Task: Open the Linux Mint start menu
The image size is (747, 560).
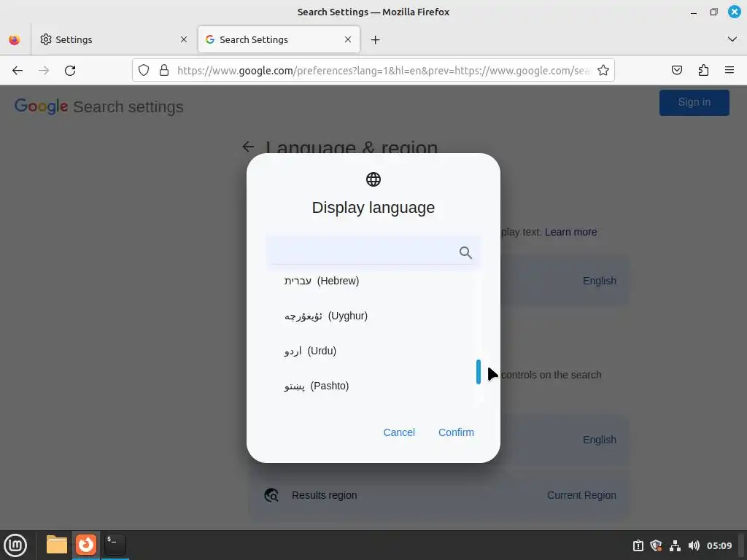Action: (x=16, y=545)
